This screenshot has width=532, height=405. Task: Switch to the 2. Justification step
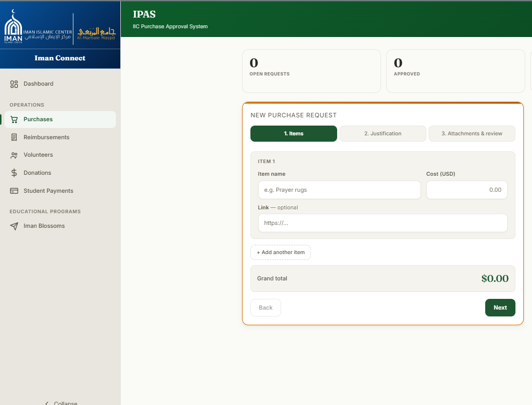coord(383,133)
